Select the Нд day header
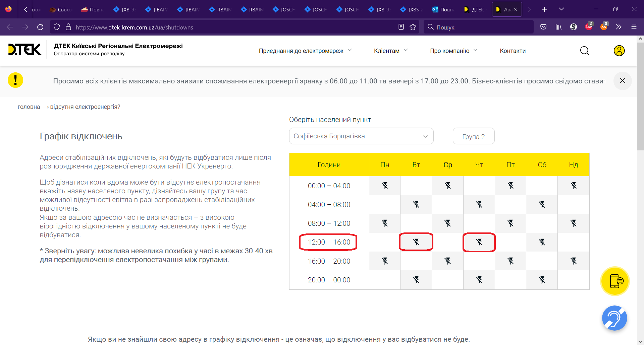Screen dimensions: 644x345 pyautogui.click(x=574, y=164)
